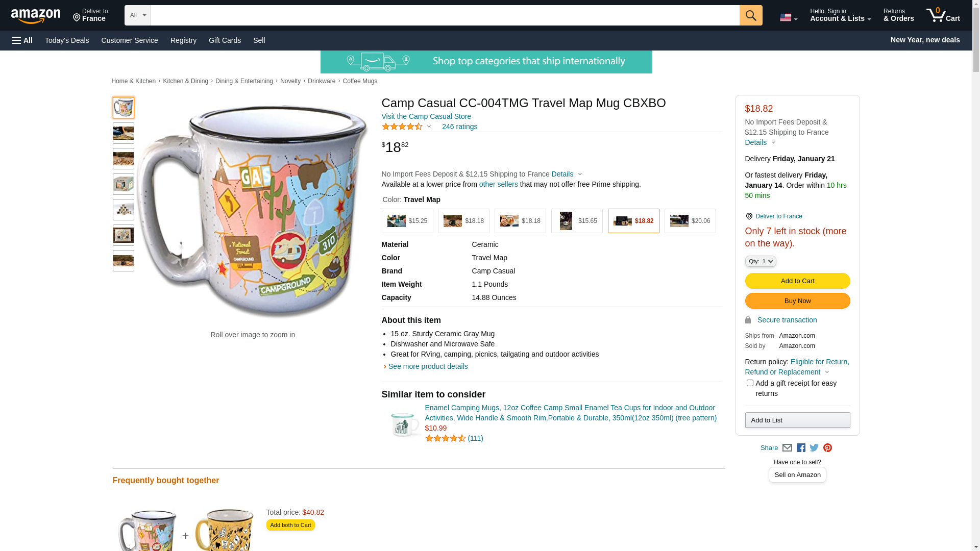Open the shopping cart icon
980x551 pixels.
pyautogui.click(x=943, y=15)
